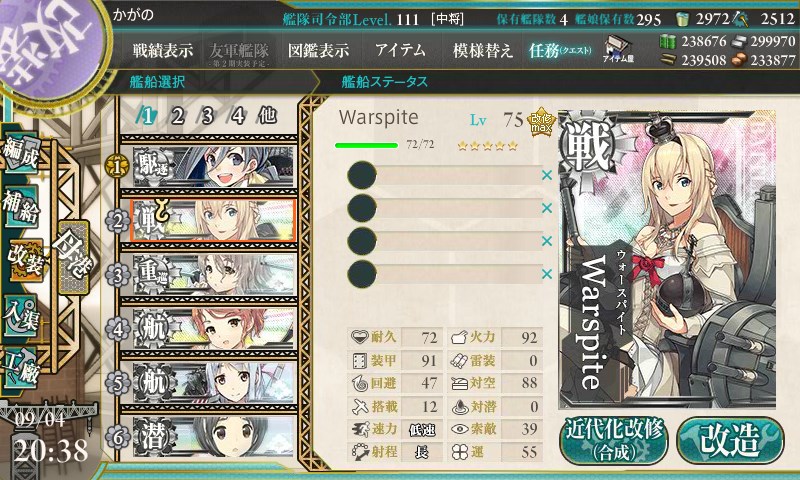Clear the fourth equipment slot X
Viewport: 800px width, 480px height.
click(x=547, y=274)
